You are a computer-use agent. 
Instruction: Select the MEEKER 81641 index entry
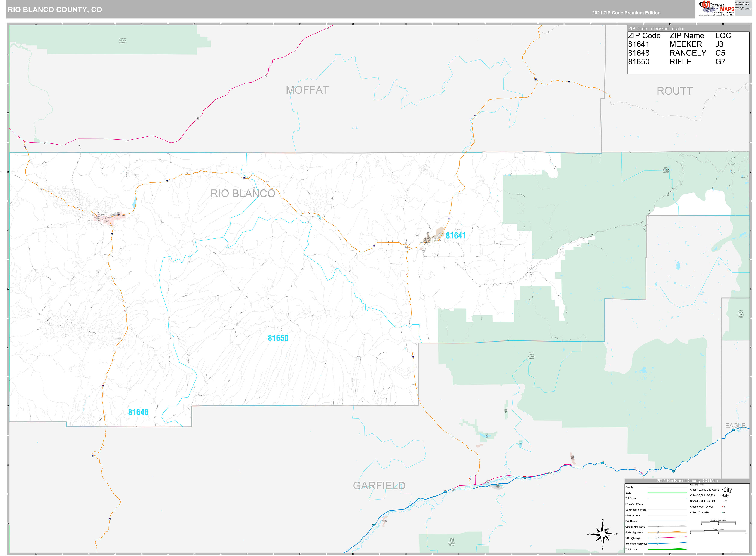tap(685, 44)
